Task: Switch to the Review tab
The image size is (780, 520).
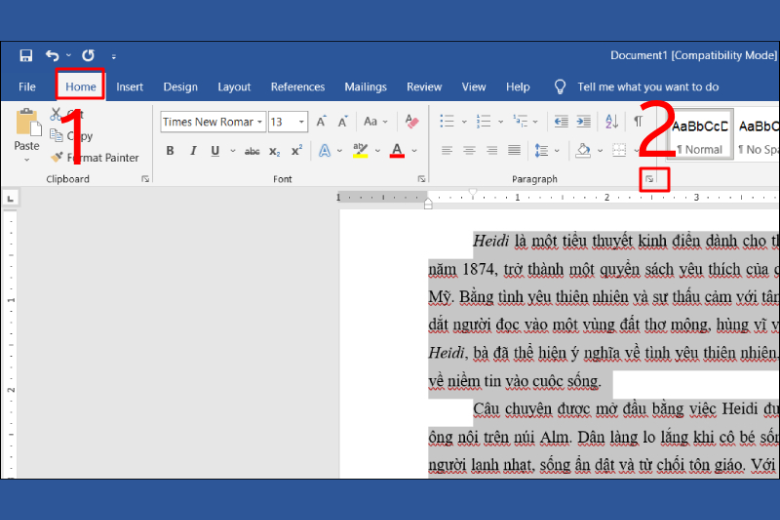Action: (424, 87)
